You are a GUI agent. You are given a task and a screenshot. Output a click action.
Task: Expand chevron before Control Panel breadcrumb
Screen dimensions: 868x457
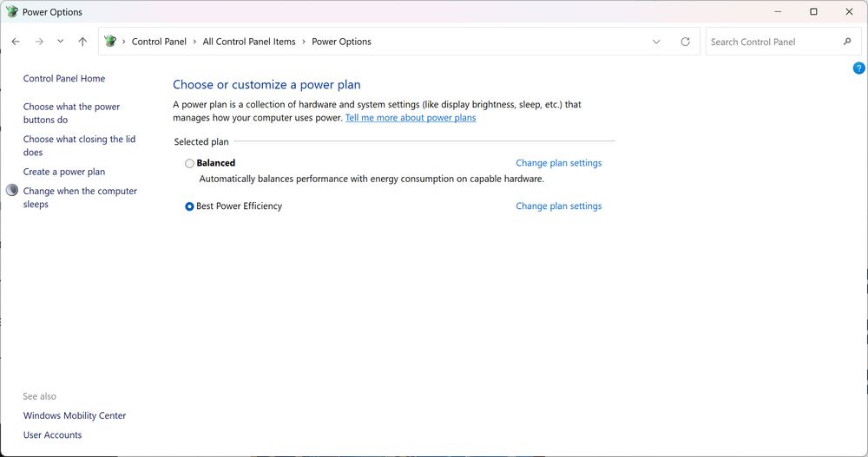pos(123,42)
